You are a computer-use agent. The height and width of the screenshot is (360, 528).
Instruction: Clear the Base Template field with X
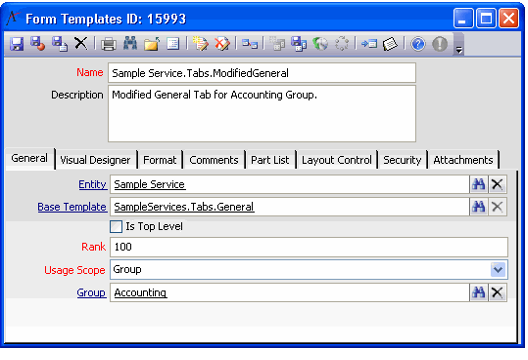[x=497, y=206]
